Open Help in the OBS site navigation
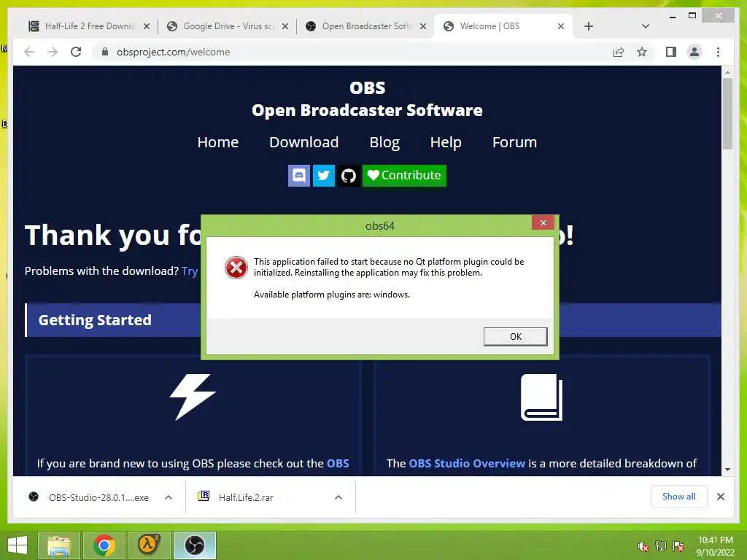This screenshot has height=560, width=747. pos(446,142)
